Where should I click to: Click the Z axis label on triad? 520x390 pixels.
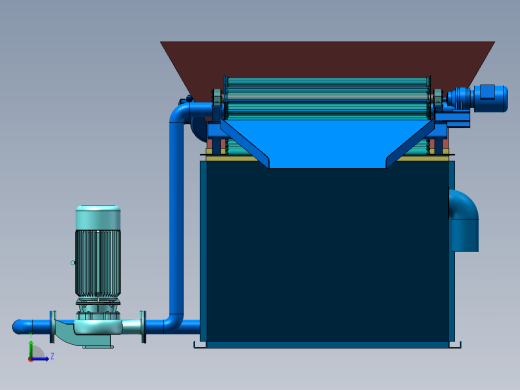(52, 356)
